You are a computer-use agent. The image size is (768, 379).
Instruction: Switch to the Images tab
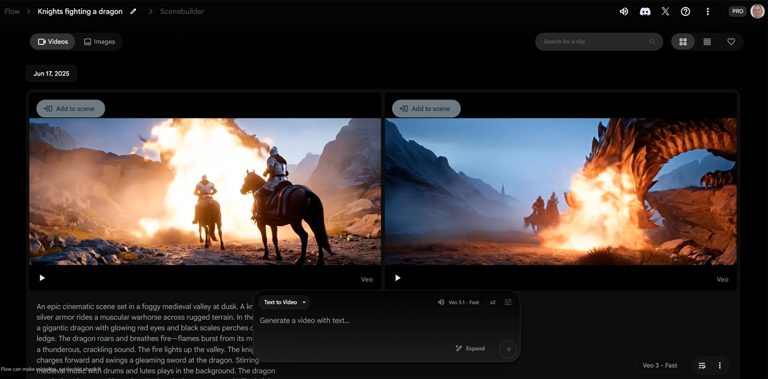99,42
